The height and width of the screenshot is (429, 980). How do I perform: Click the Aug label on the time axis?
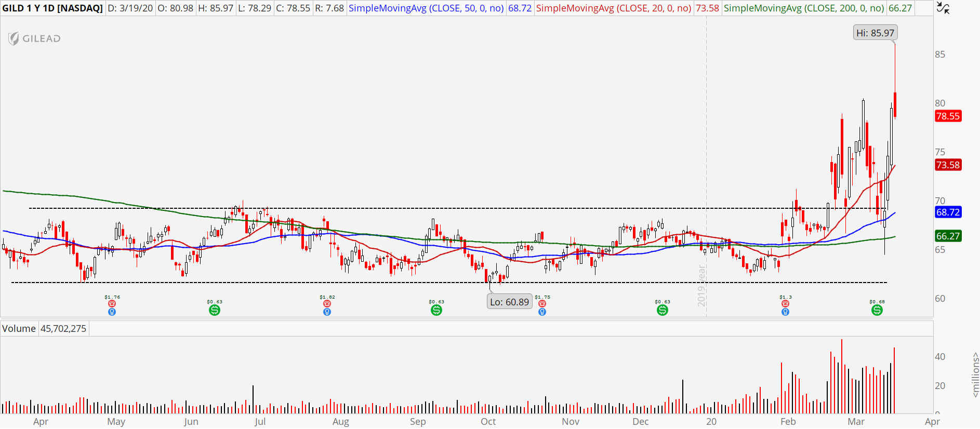(340, 421)
